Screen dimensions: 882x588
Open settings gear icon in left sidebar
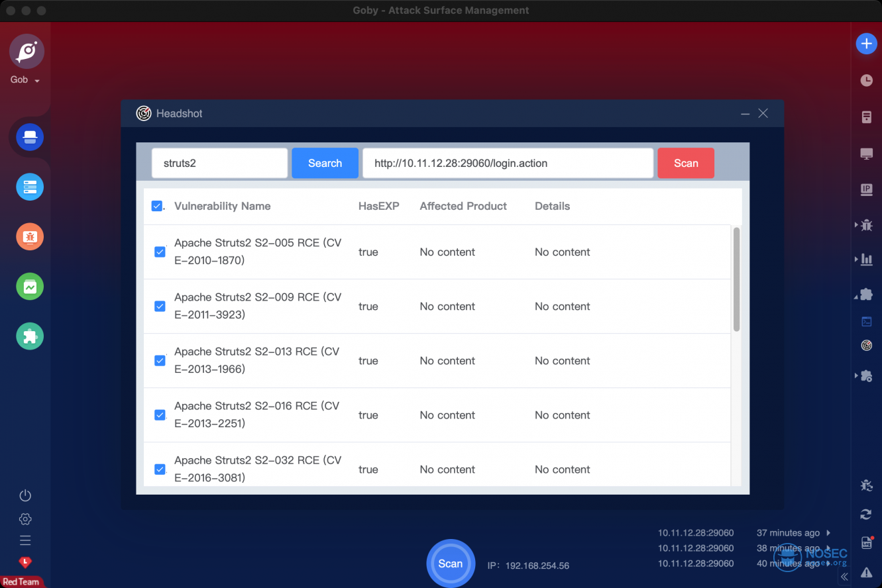pos(25,519)
